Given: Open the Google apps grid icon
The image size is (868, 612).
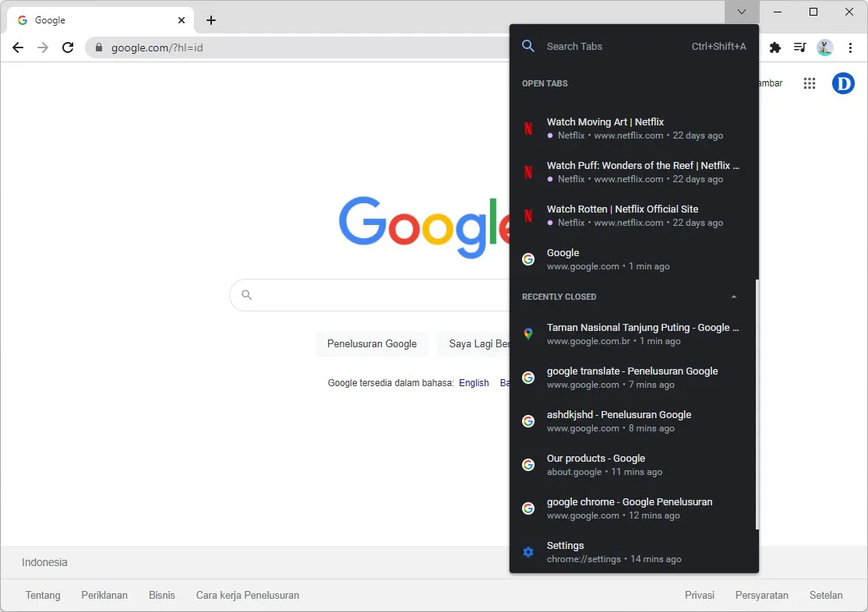Looking at the screenshot, I should point(810,83).
